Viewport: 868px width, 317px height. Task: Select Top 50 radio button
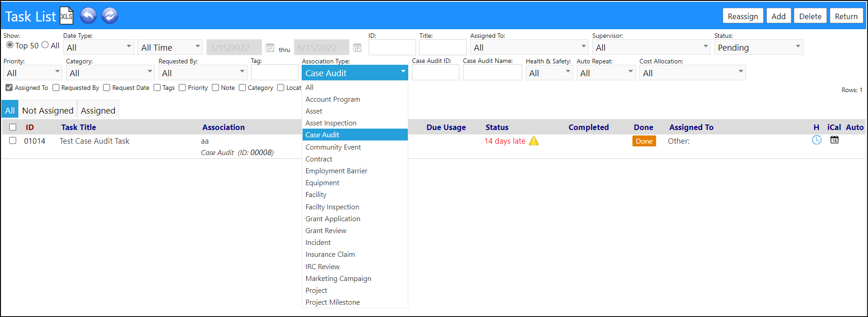[10, 45]
